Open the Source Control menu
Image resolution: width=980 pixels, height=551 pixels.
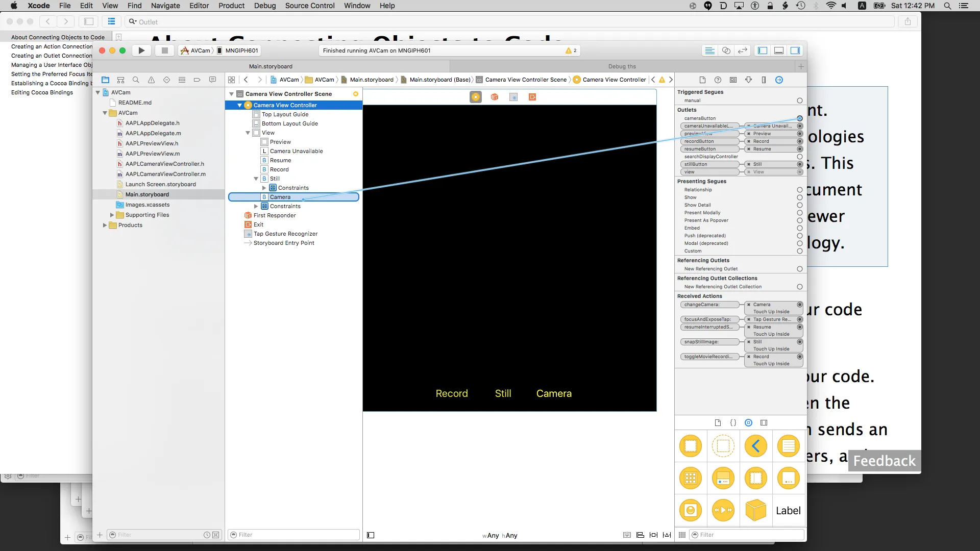click(x=309, y=6)
